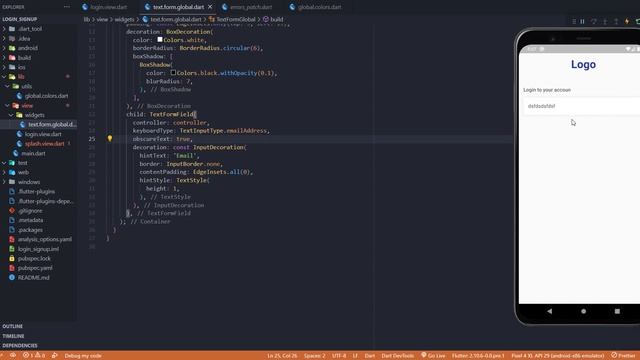Click 'Ln 25, Col 26' cursor position

click(x=282, y=356)
